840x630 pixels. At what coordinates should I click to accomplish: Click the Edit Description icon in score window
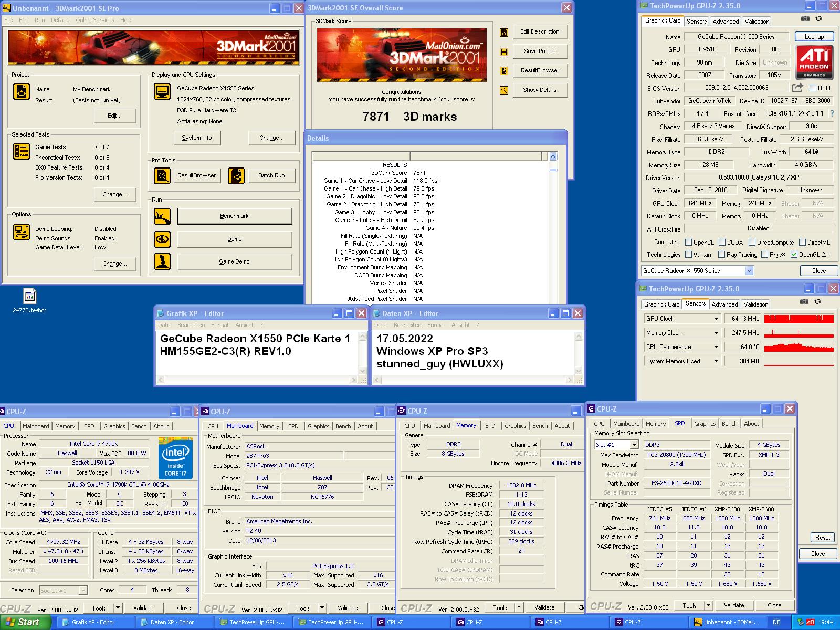[x=504, y=33]
